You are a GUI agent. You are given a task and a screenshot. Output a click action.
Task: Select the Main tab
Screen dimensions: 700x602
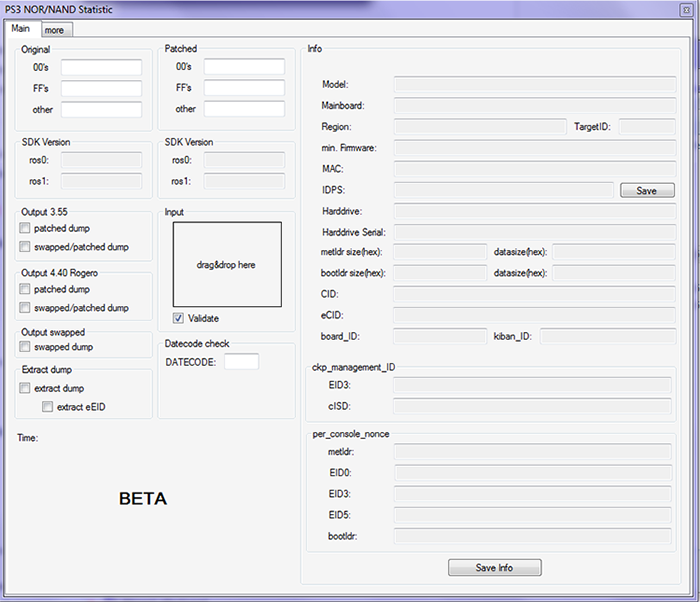pyautogui.click(x=22, y=28)
